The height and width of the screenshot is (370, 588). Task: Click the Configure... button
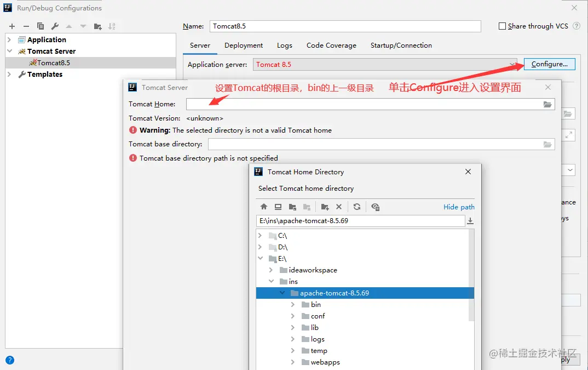(549, 64)
